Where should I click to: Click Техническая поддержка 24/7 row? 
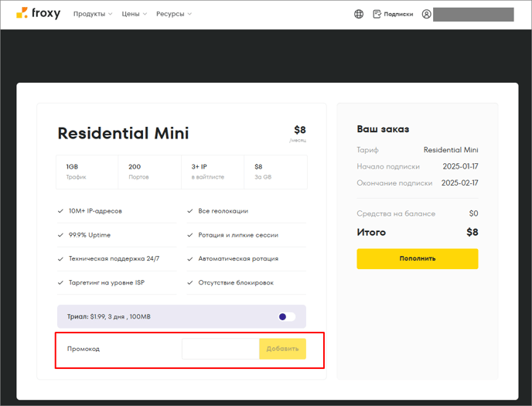pyautogui.click(x=117, y=259)
